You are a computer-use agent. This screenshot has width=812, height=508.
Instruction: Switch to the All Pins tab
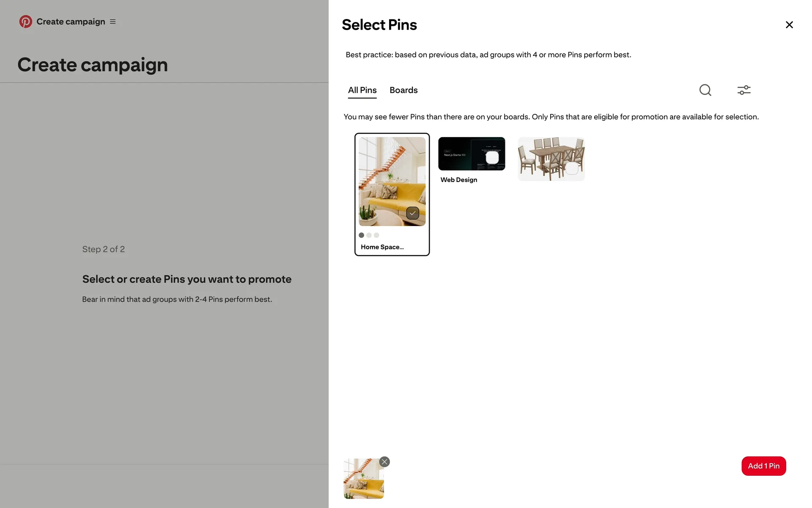tap(362, 90)
